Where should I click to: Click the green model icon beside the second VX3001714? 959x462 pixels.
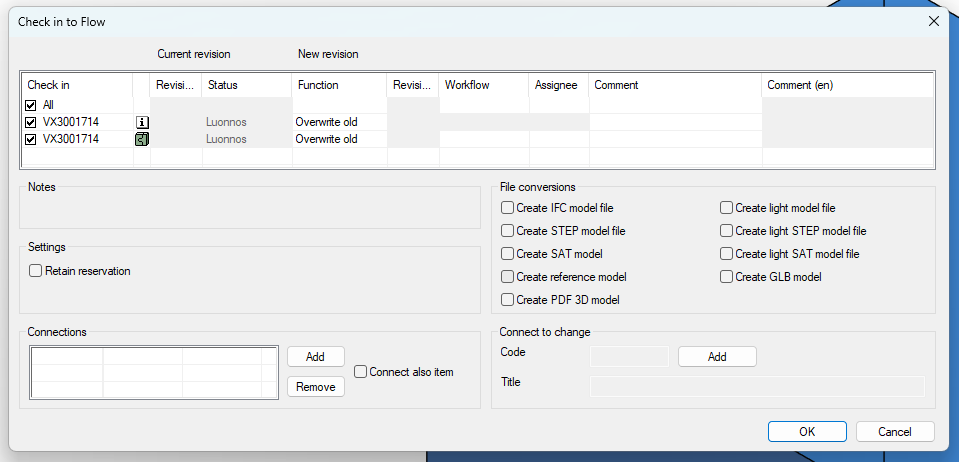click(x=142, y=139)
